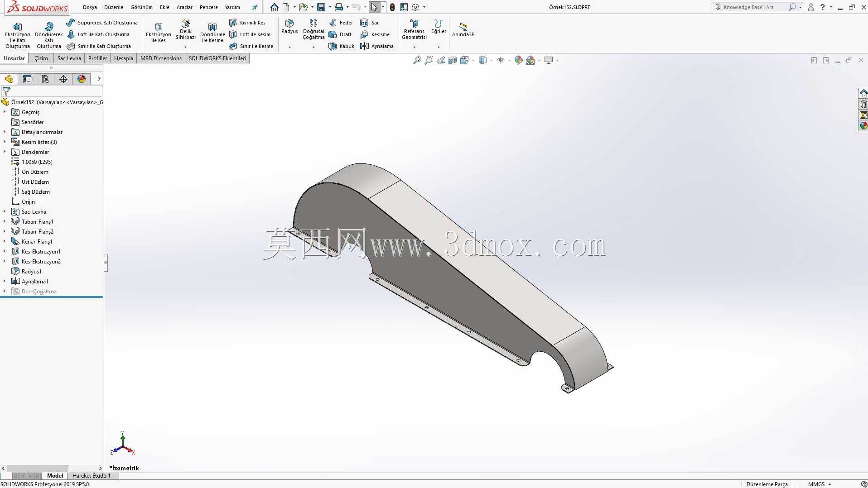The image size is (868, 488).
Task: Expand the Aynalama1 feature
Action: click(x=5, y=281)
